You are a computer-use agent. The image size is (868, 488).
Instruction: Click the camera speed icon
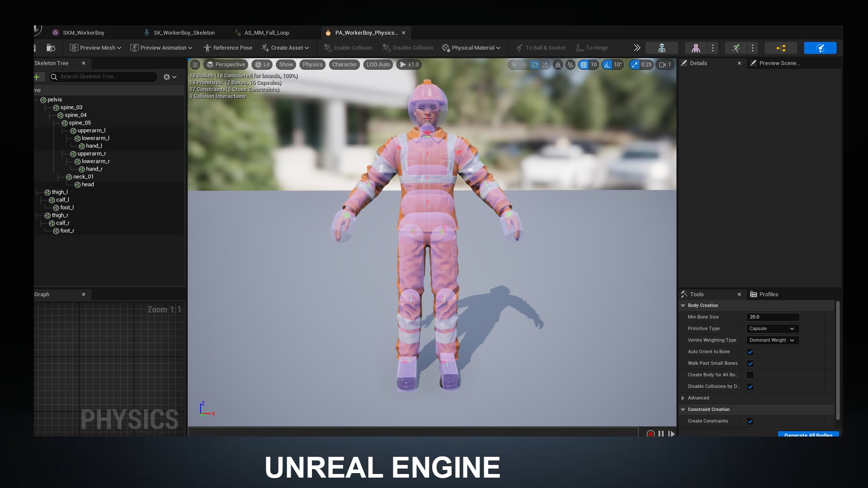[665, 65]
